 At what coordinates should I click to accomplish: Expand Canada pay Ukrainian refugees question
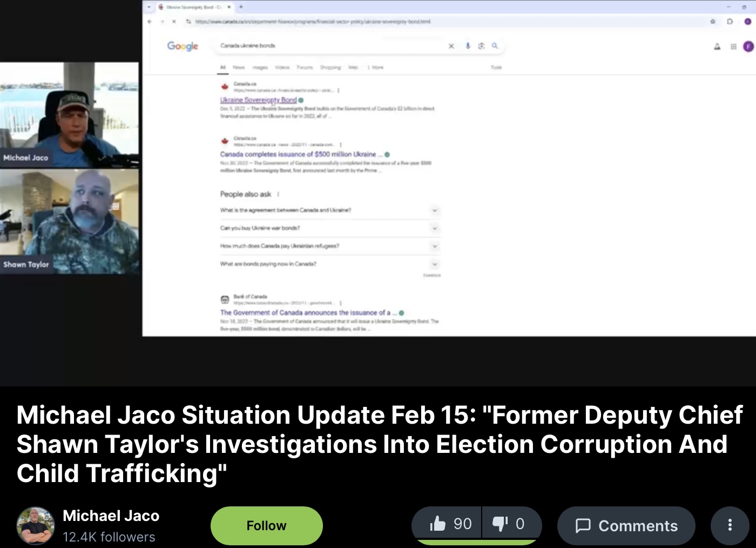(x=330, y=246)
